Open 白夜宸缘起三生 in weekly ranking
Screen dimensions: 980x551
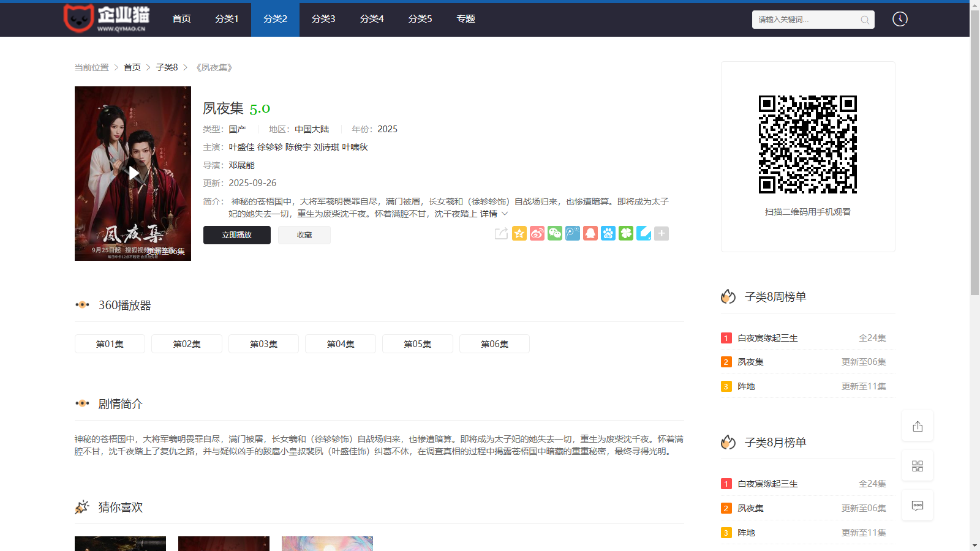[x=767, y=338]
